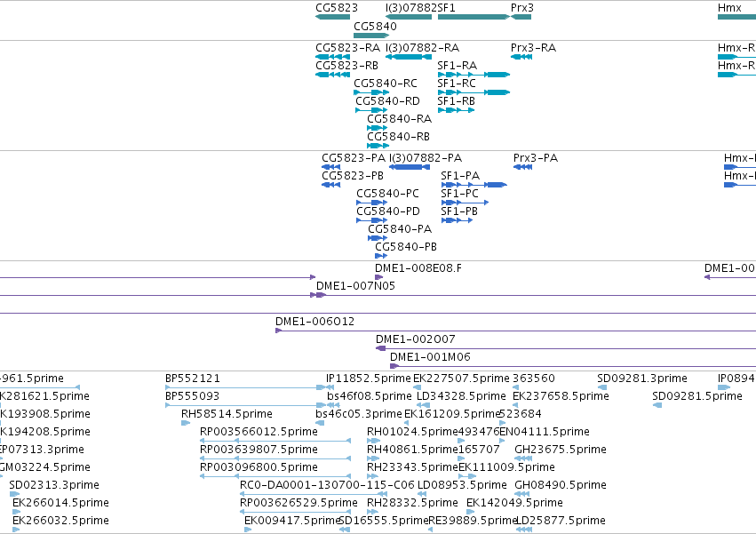This screenshot has width=756, height=534.
Task: Click the CG5840-PB protein label
Action: (406, 248)
